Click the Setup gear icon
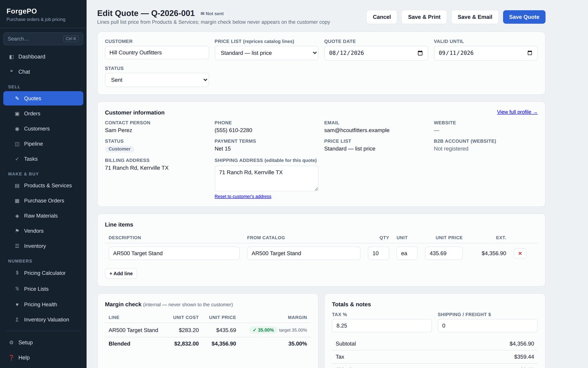 (x=11, y=342)
